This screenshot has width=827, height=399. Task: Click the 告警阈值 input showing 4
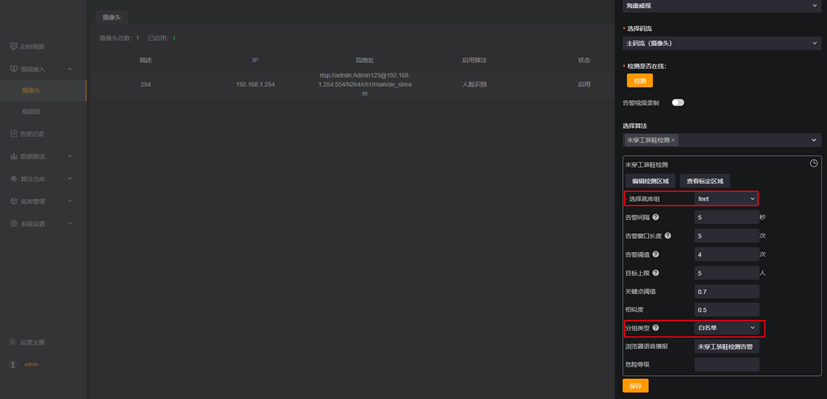[727, 254]
